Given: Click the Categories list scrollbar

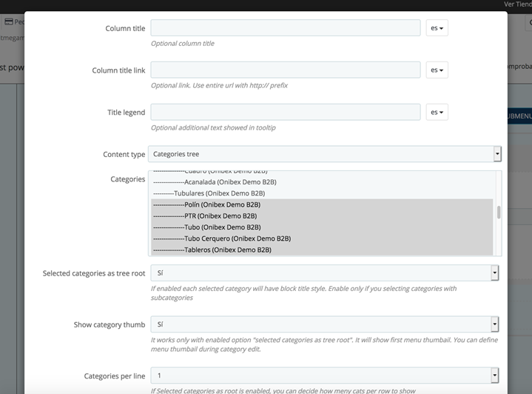Looking at the screenshot, I should click(499, 213).
